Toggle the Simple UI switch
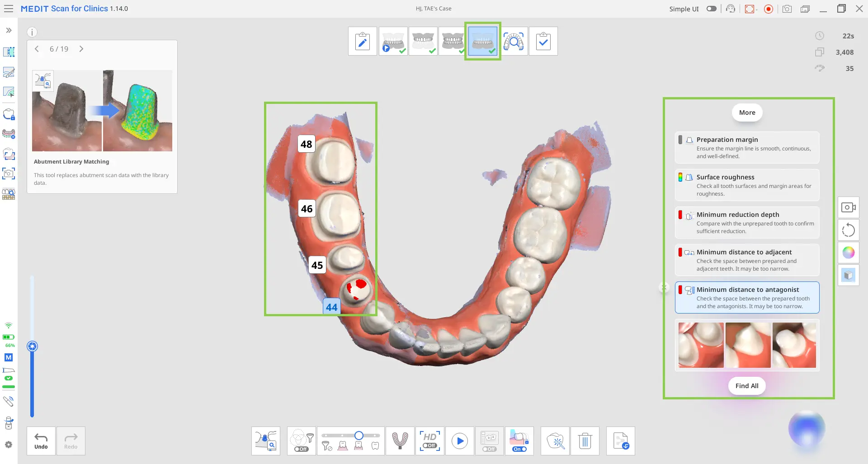Image resolution: width=868 pixels, height=464 pixels. pos(712,9)
